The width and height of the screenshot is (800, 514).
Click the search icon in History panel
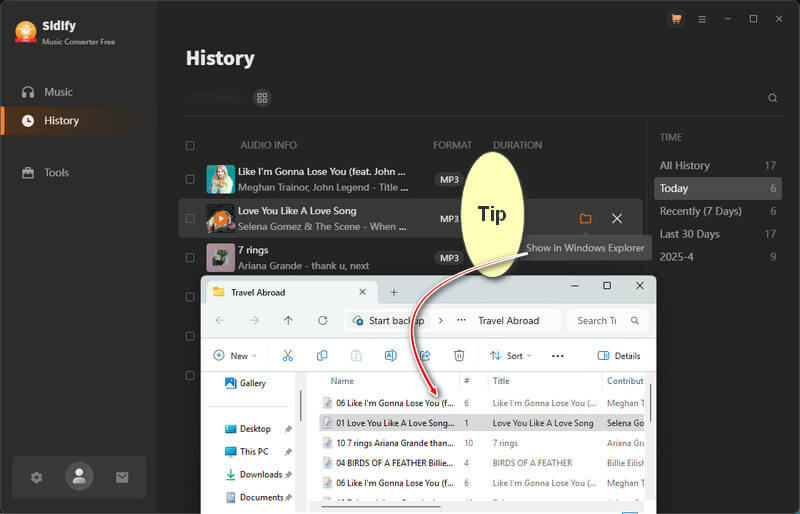(772, 98)
